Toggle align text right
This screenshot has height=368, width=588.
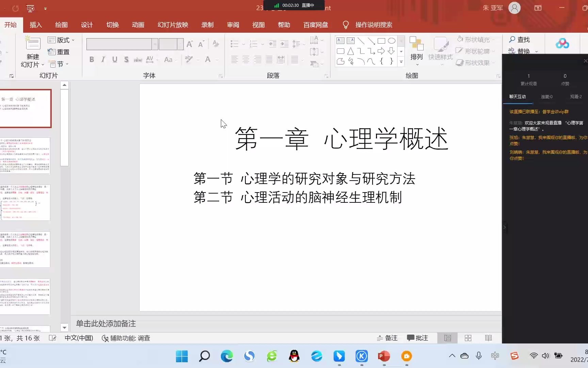258,60
